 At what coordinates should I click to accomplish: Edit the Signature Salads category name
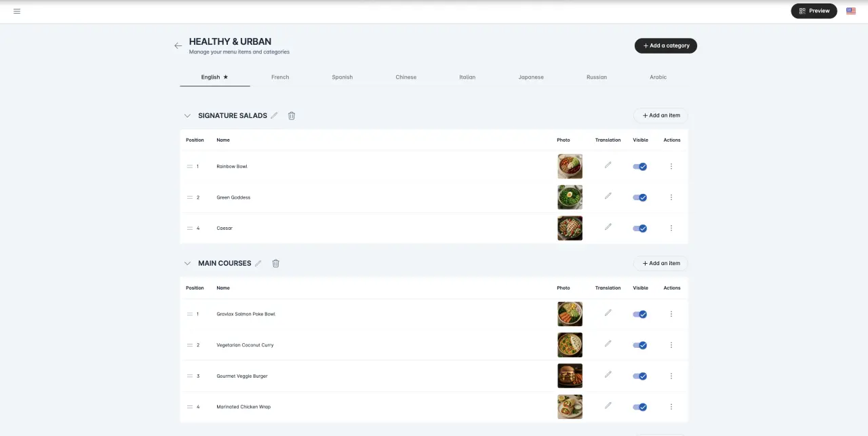point(274,115)
